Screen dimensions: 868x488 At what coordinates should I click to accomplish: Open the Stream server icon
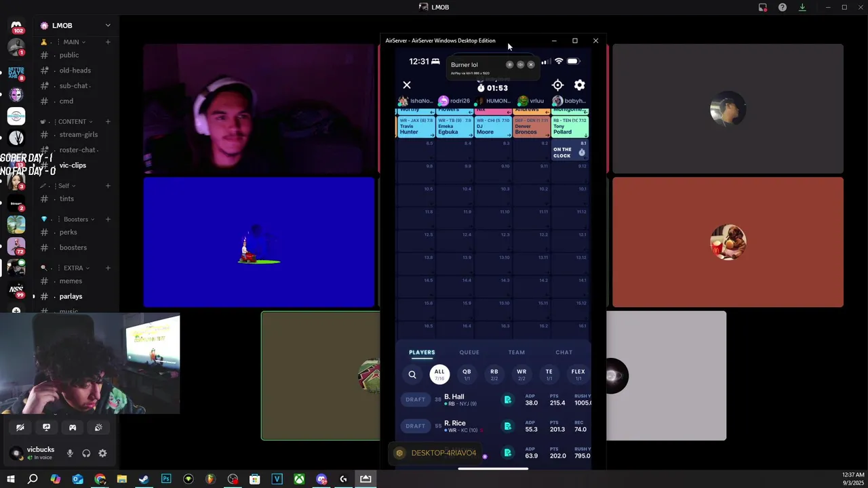tap(16, 203)
